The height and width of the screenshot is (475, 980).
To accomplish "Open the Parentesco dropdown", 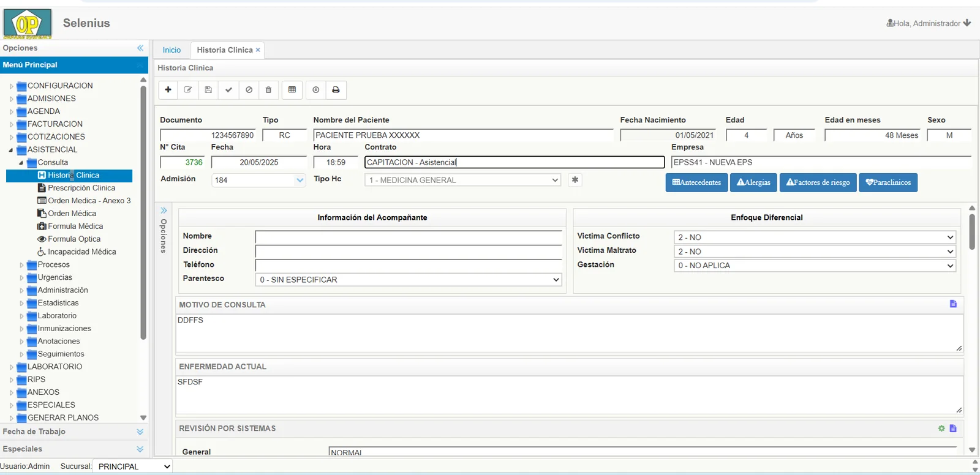I will point(409,280).
